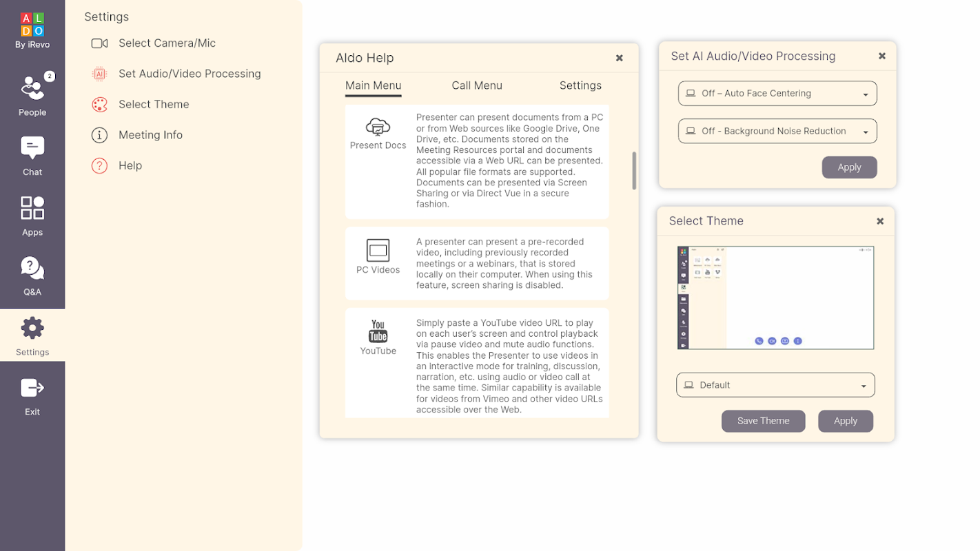Click the theme preview thumbnail

coord(775,298)
